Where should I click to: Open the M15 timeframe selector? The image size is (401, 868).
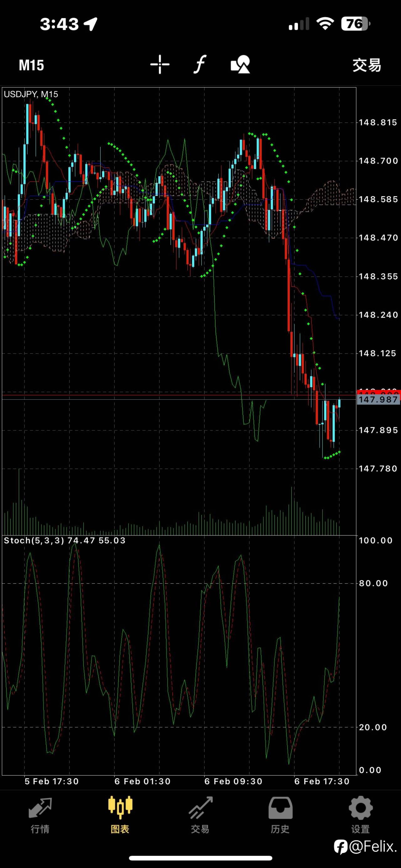click(x=31, y=65)
